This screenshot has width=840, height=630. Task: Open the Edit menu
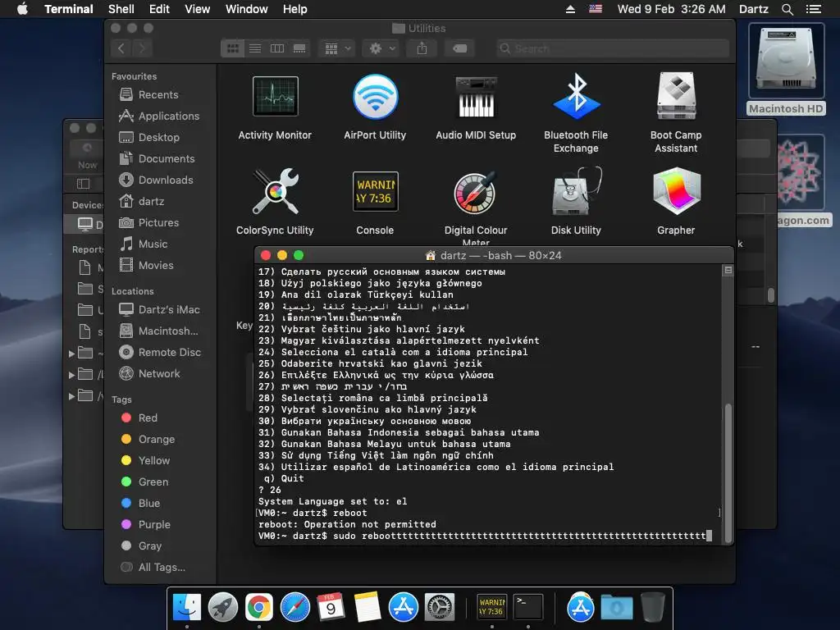pyautogui.click(x=159, y=9)
